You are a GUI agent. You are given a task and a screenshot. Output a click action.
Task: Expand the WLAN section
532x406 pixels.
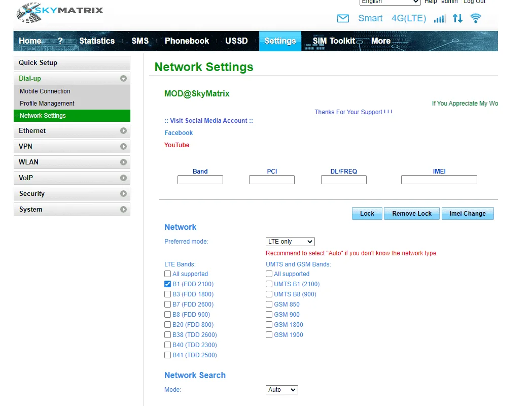coord(72,162)
